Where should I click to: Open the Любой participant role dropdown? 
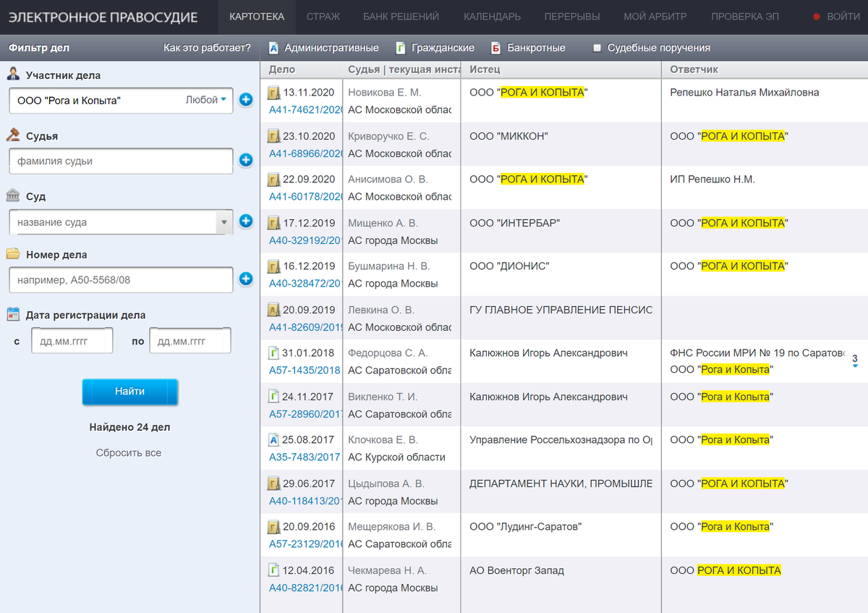tap(206, 100)
